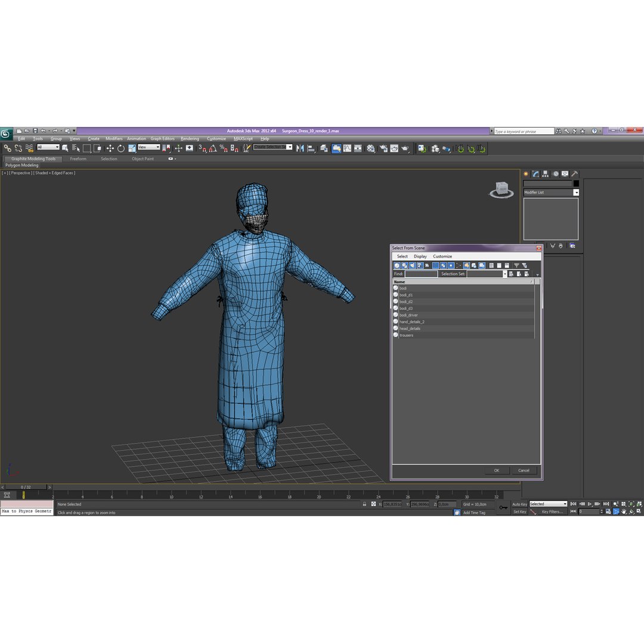This screenshot has height=644, width=644.
Task: Open the Hierarchy command panel tab
Action: 546,174
